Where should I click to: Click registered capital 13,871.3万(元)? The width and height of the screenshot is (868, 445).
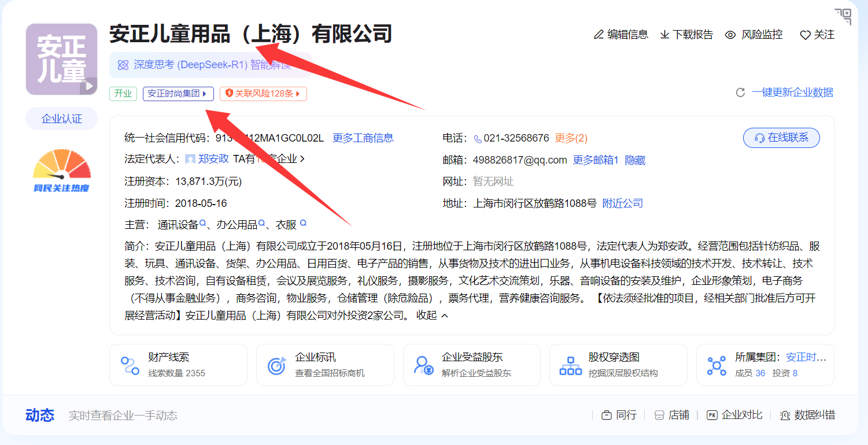click(209, 181)
